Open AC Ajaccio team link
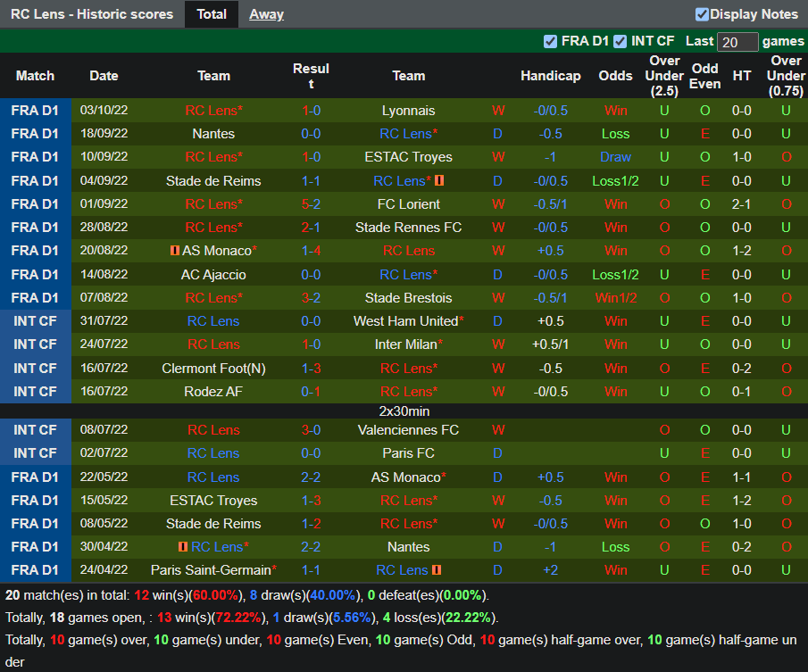The image size is (808, 672). tap(213, 275)
